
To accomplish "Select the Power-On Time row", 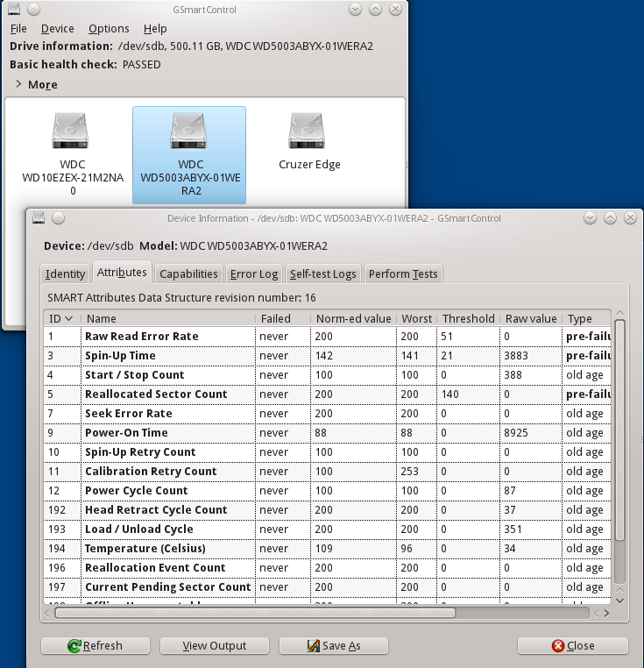I will [327, 433].
